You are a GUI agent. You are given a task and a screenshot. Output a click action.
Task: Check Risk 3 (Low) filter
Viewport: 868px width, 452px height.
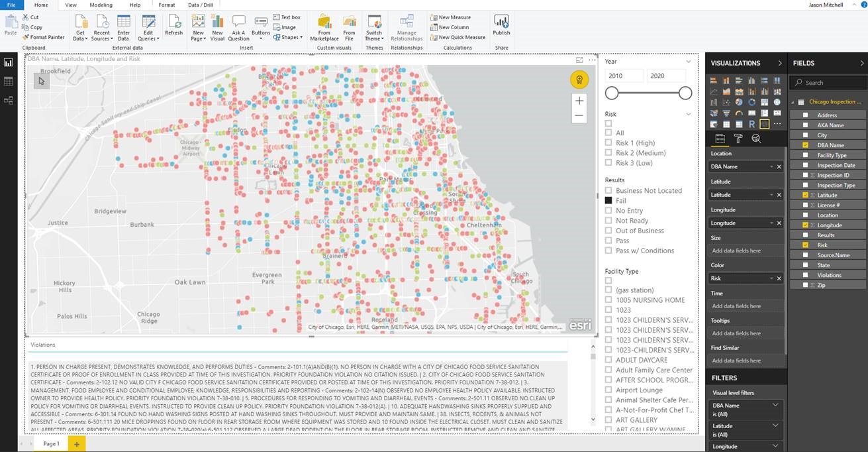point(608,162)
